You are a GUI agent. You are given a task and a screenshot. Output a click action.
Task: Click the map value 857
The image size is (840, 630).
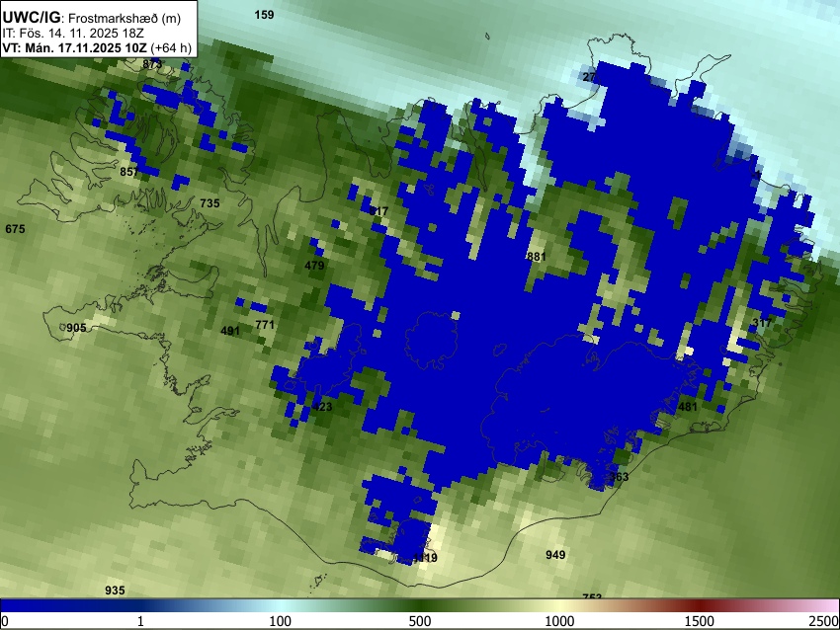click(129, 172)
